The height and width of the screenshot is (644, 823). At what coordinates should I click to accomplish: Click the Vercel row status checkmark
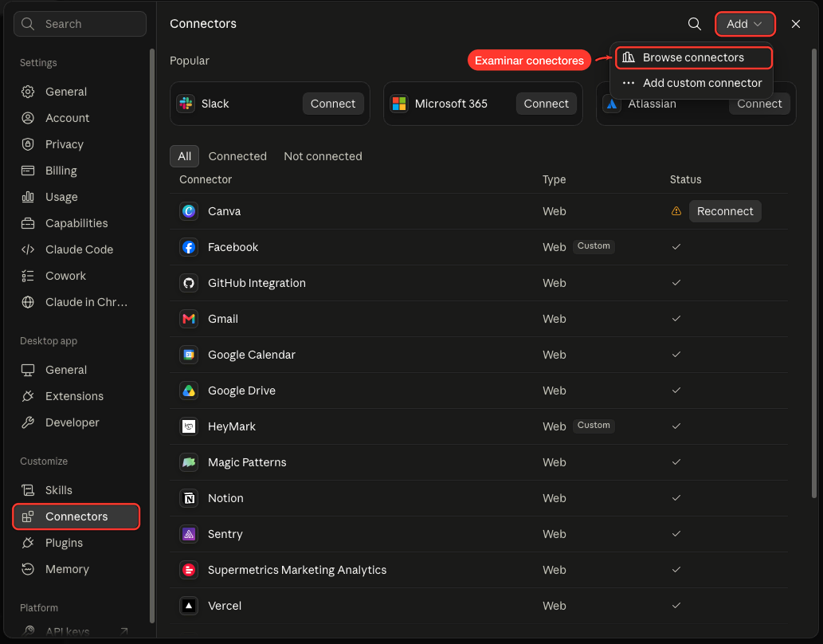tap(676, 606)
